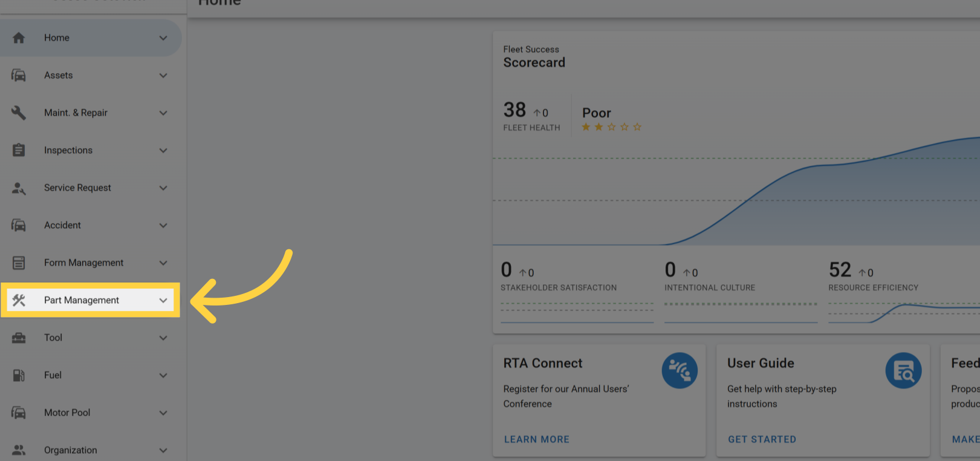This screenshot has width=980, height=461.
Task: Click the Maint. & Repair wrench icon
Action: coord(19,113)
